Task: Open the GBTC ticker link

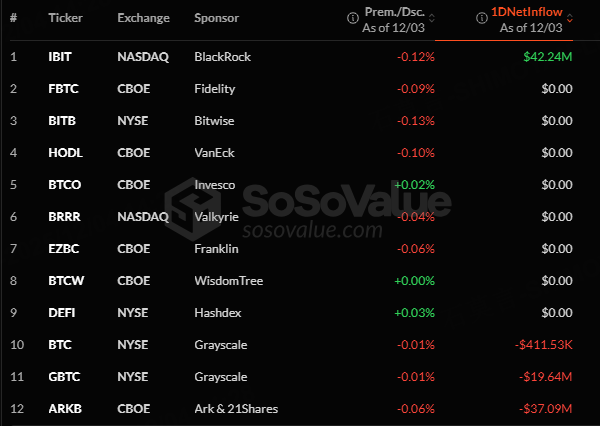Action: [63, 377]
